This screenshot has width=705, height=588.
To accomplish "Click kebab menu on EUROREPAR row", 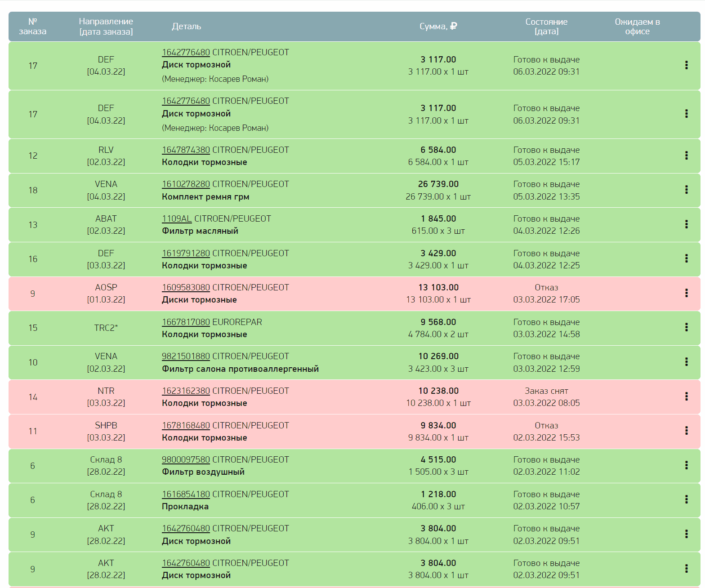I will click(686, 327).
